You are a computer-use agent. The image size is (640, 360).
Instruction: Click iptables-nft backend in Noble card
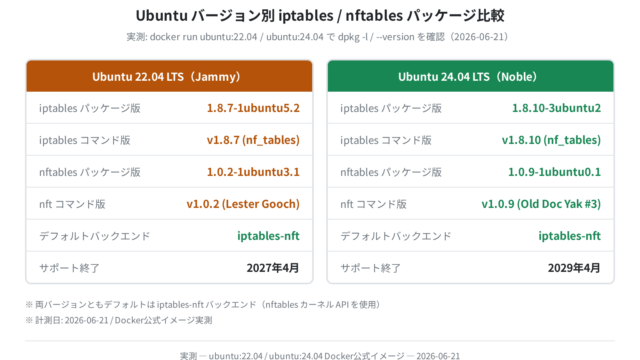click(569, 236)
